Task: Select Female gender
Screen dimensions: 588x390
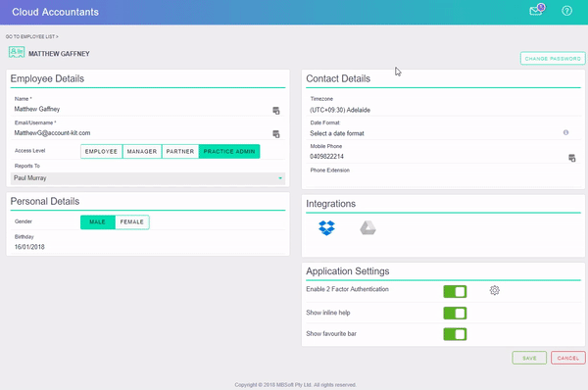Action: click(x=132, y=222)
